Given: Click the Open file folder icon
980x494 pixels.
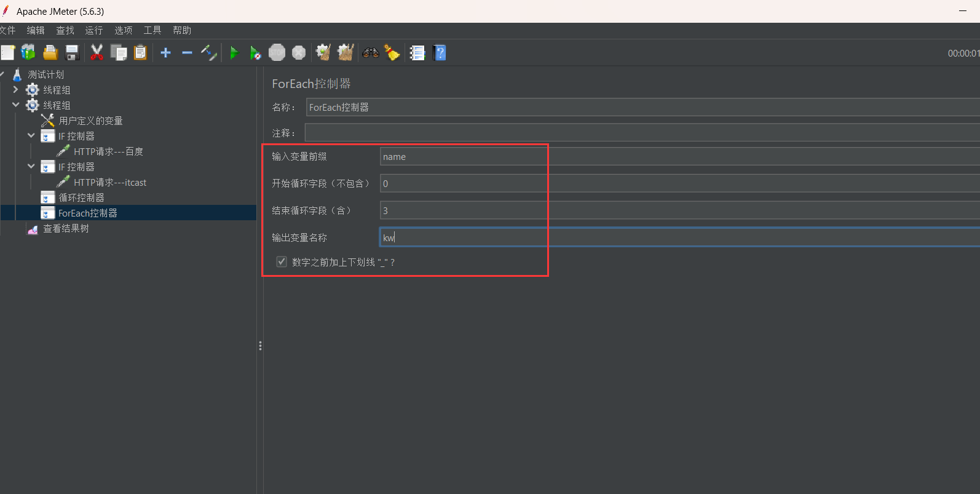Looking at the screenshot, I should [x=50, y=53].
